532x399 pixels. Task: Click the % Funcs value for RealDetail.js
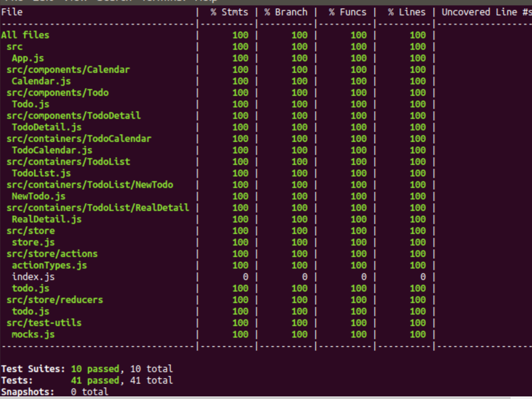[358, 219]
